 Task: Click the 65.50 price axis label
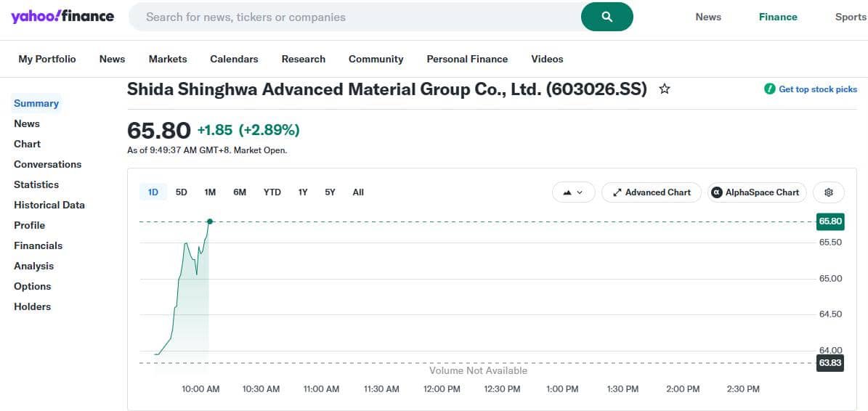point(830,243)
